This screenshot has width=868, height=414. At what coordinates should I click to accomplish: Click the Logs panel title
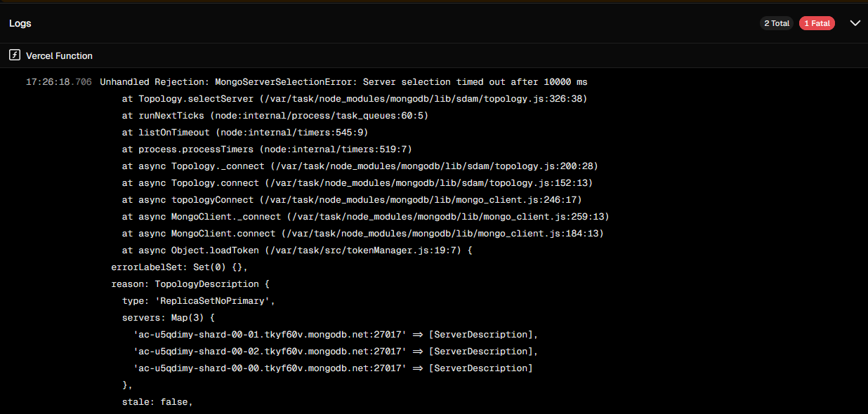[20, 23]
